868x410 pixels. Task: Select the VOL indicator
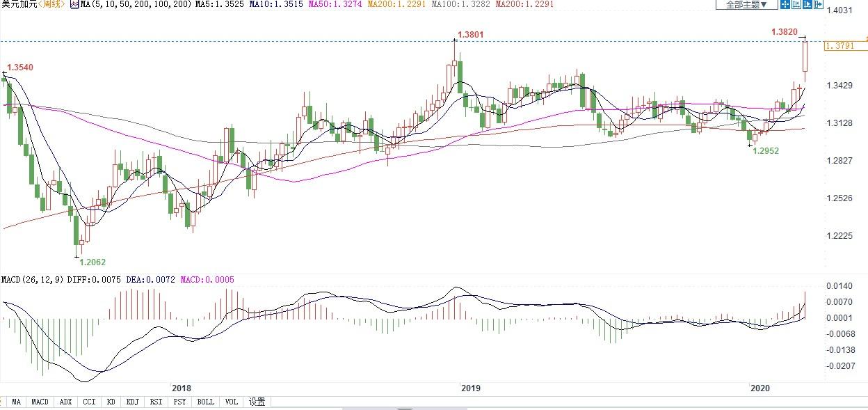[230, 402]
